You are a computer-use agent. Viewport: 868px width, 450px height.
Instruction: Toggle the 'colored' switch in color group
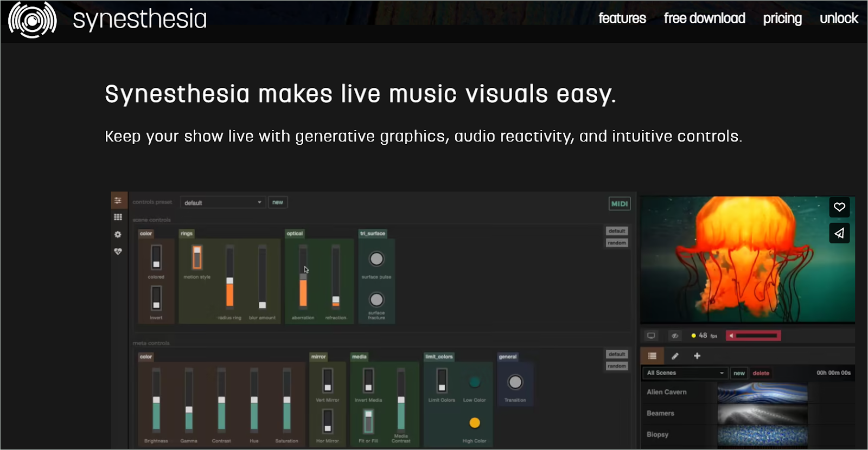click(156, 257)
